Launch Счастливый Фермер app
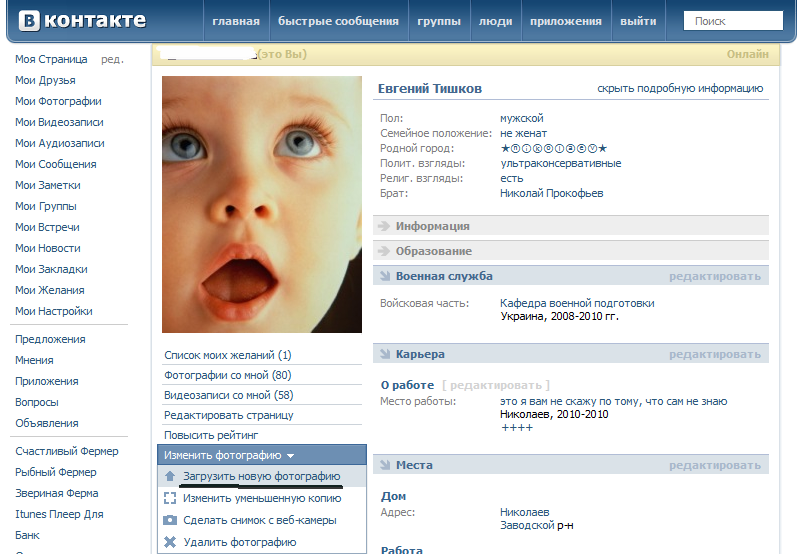Image resolution: width=804 pixels, height=554 pixels. coord(67,451)
